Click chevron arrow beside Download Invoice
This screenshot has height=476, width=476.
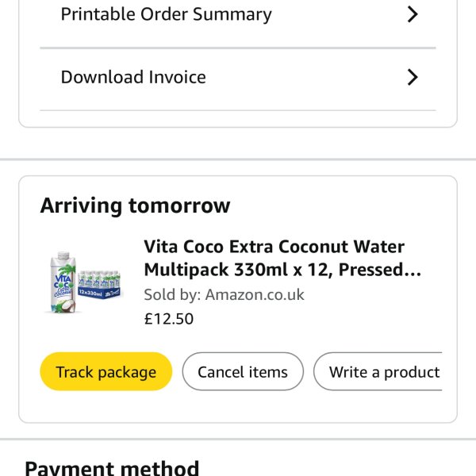coord(413,77)
